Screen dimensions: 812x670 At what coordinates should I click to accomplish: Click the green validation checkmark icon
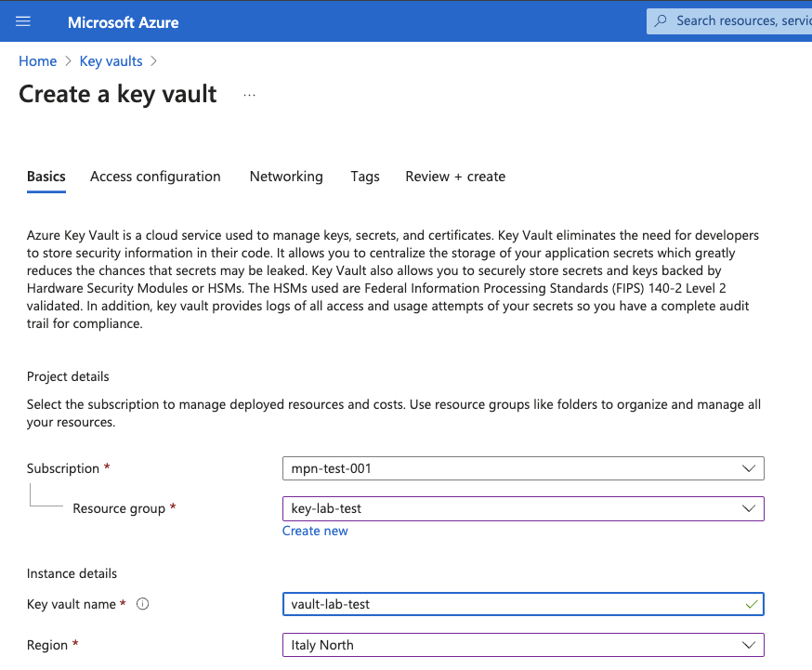point(751,604)
